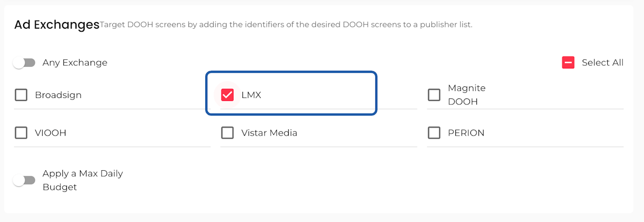Toggle the Any Exchange switch
Viewport: 644px width, 222px height.
point(24,63)
